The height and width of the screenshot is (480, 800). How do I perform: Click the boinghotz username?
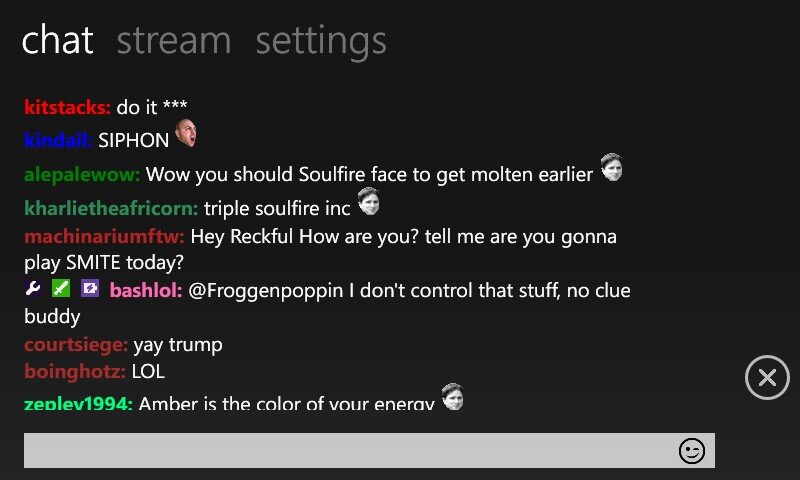coord(75,371)
